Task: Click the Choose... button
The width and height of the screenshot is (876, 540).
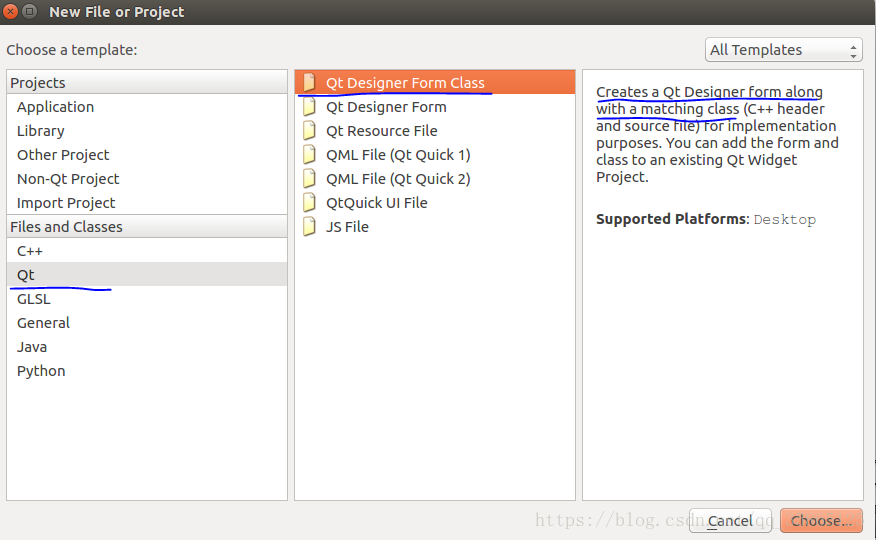Action: (x=821, y=520)
